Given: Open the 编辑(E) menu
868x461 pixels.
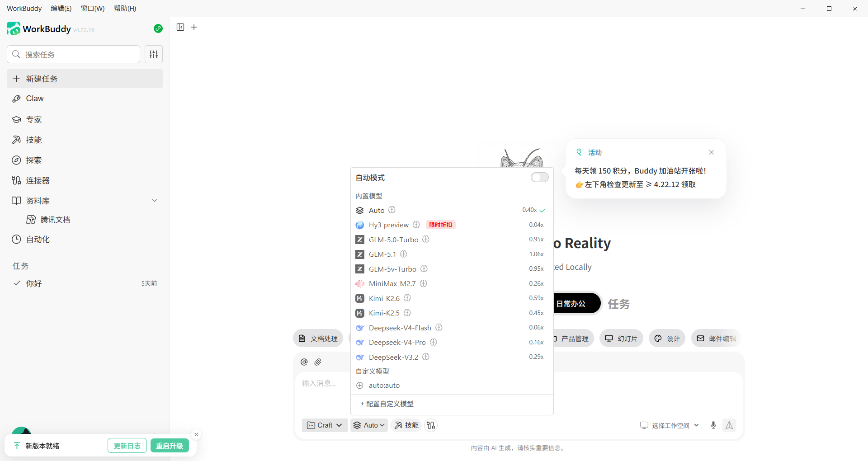Looking at the screenshot, I should coord(61,8).
